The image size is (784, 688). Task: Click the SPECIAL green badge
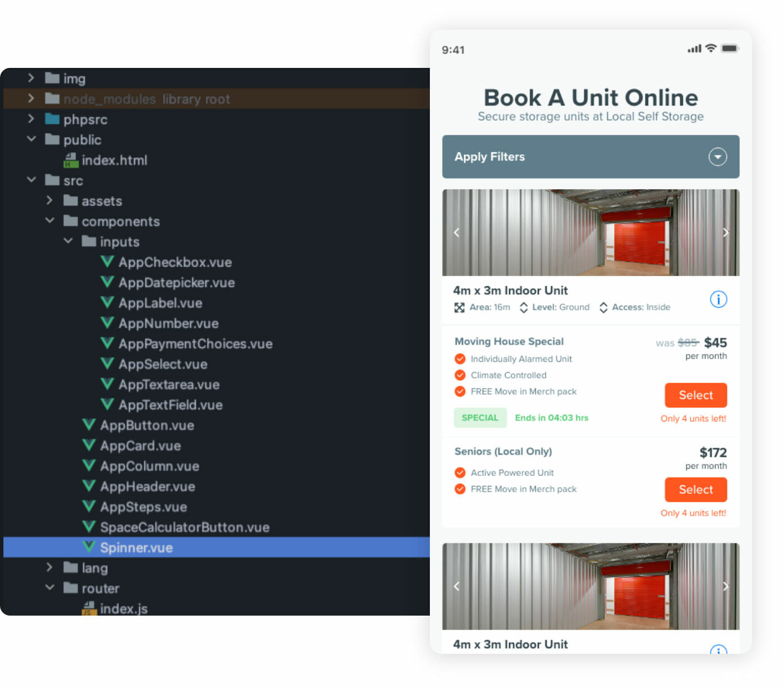coord(480,418)
